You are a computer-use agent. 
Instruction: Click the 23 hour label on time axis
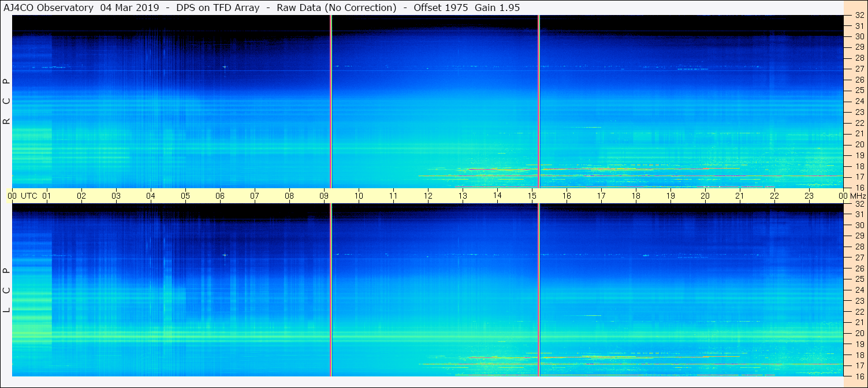(x=809, y=196)
